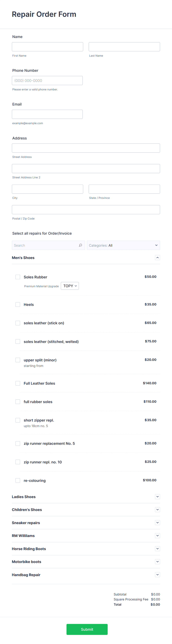Open the Categories dropdown
This screenshot has height=644, width=172.
coord(123,245)
